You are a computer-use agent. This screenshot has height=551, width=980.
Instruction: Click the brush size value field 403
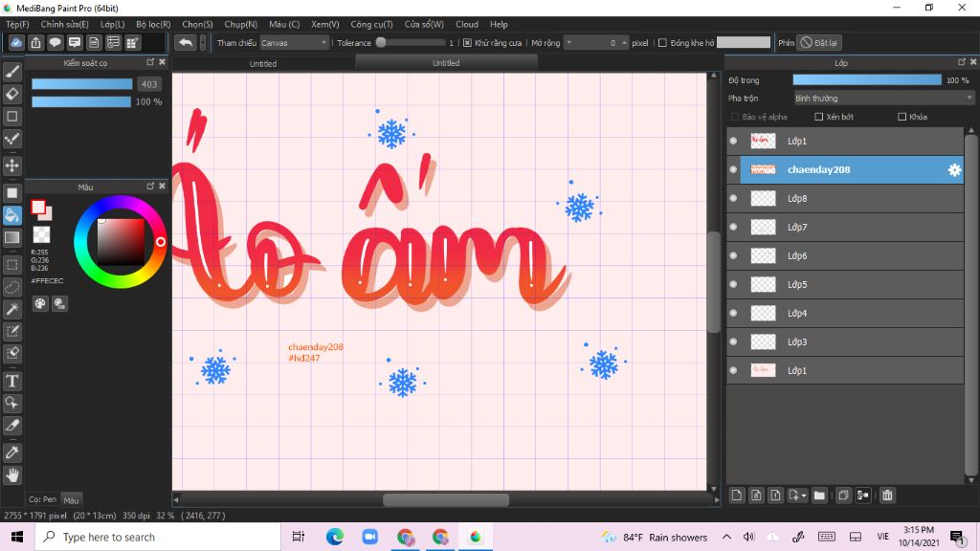(x=149, y=84)
